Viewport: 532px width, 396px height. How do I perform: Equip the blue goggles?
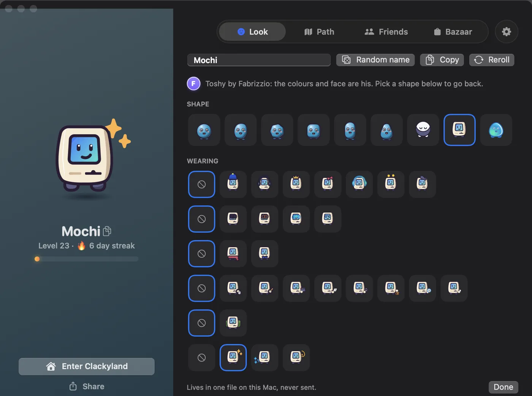click(296, 219)
